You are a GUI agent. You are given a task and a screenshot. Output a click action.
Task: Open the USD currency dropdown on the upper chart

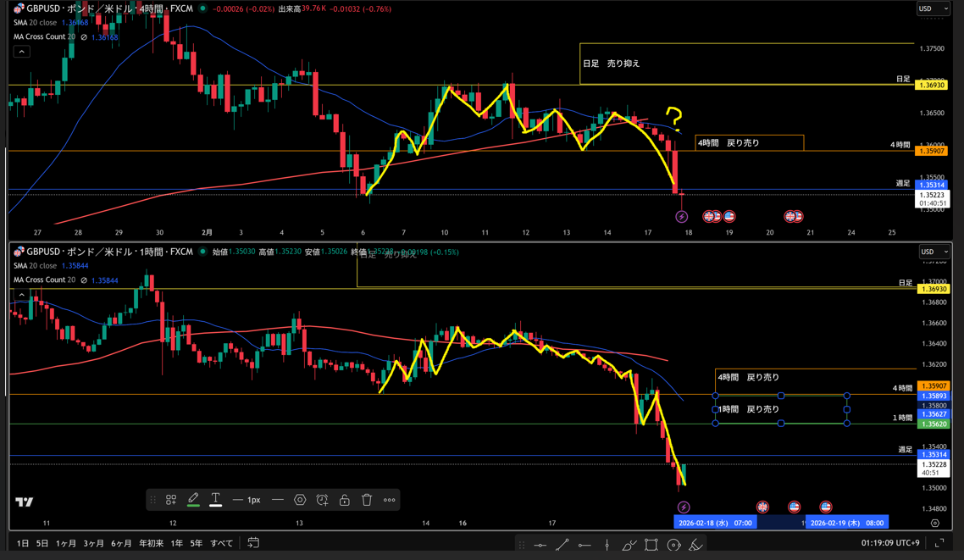(934, 8)
